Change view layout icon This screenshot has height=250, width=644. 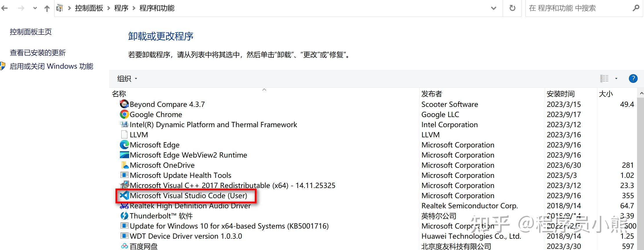(x=604, y=79)
